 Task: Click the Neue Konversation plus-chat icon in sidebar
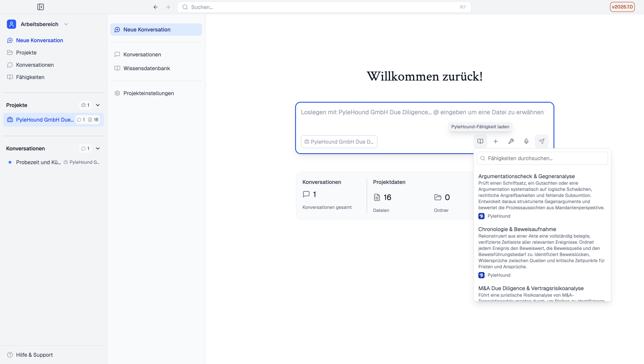(10, 40)
